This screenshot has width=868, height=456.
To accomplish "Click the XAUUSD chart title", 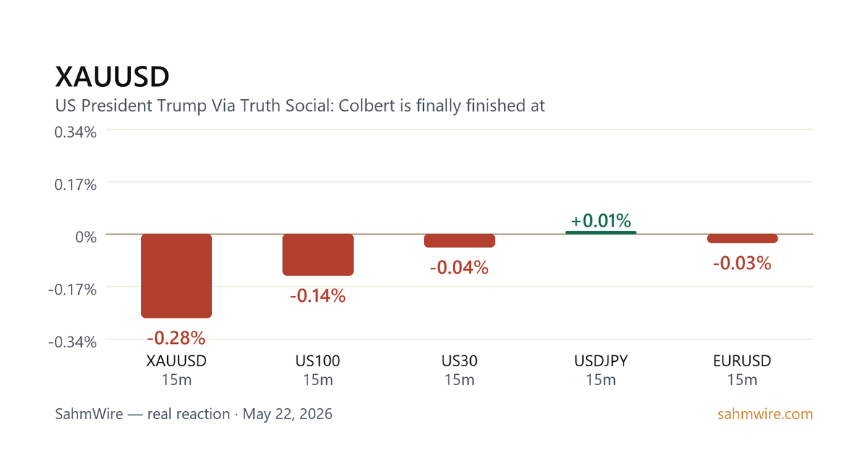I will pyautogui.click(x=112, y=76).
